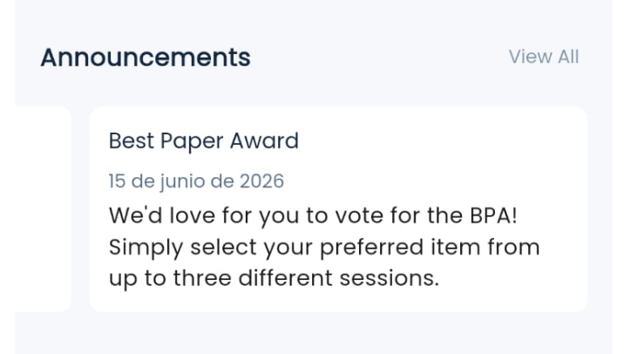Select the Best Paper Award title

204,141
